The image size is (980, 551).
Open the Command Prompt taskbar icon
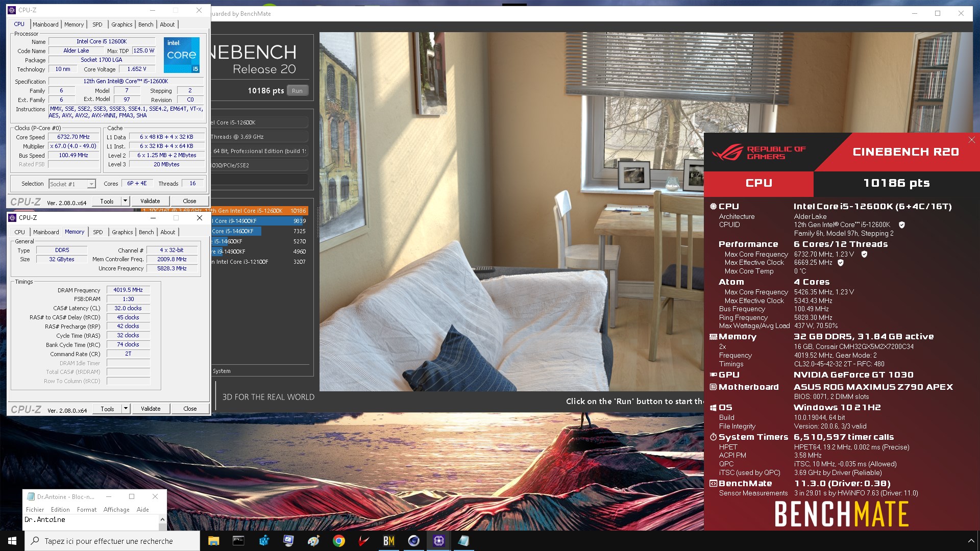point(238,541)
